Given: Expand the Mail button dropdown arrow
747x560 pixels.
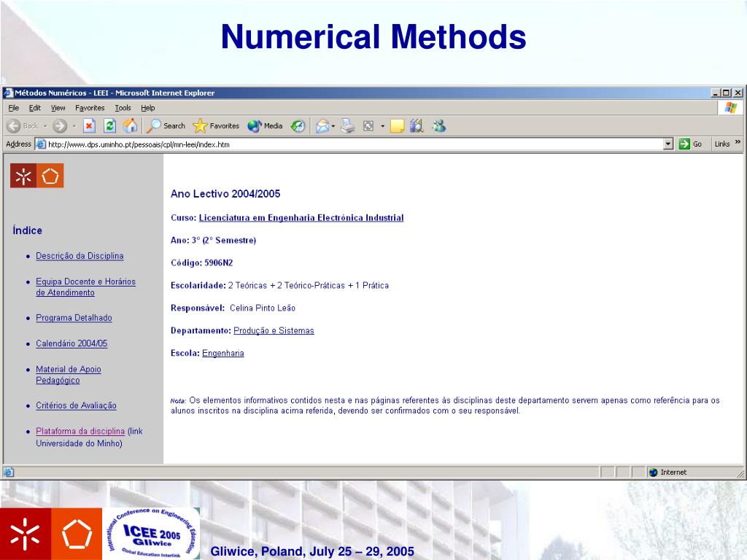Looking at the screenshot, I should click(333, 126).
